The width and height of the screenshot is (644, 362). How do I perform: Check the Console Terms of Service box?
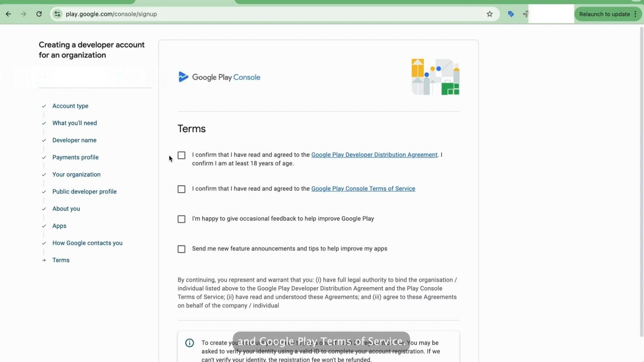tap(181, 189)
